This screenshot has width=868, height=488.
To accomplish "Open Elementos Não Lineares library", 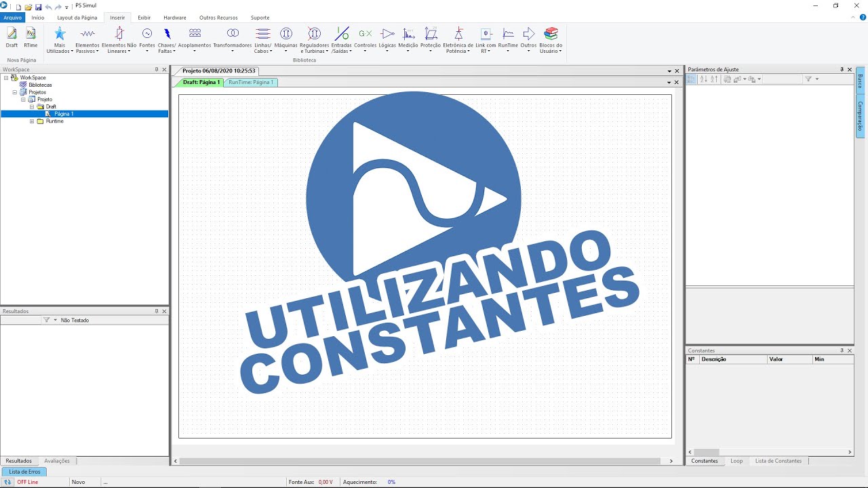I will click(x=119, y=40).
